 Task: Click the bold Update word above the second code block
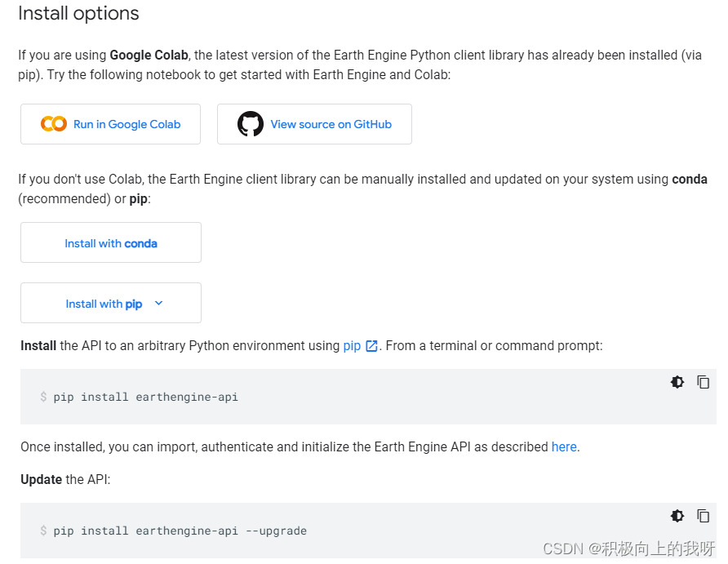(41, 479)
